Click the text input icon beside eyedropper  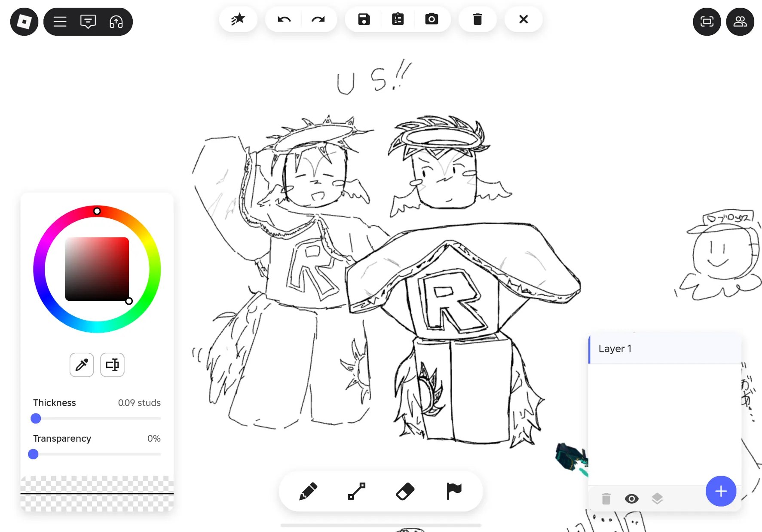click(x=112, y=365)
